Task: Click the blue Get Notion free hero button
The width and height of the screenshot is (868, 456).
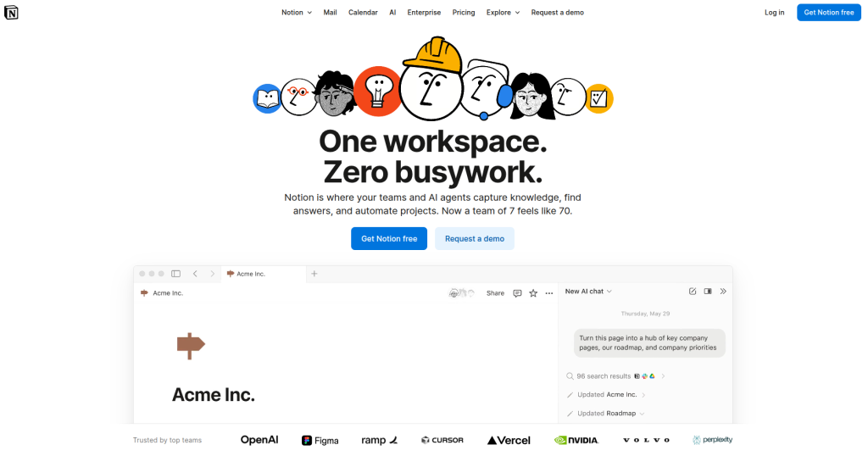Action: [389, 238]
